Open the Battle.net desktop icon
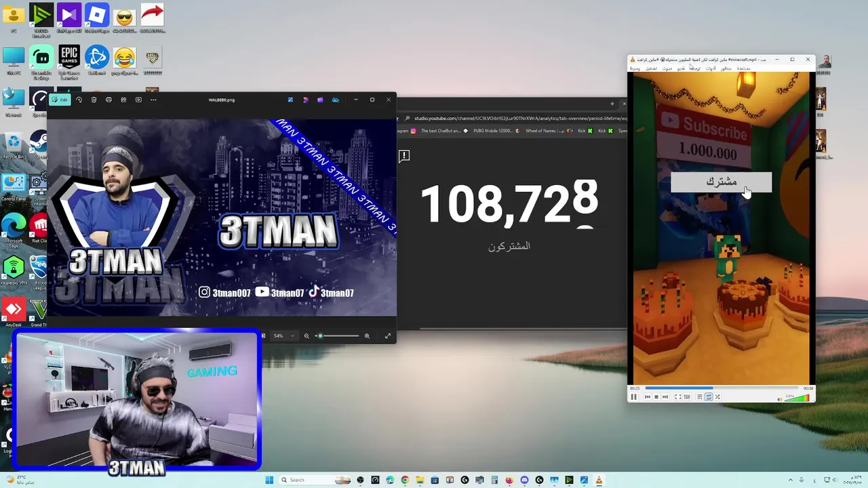Image resolution: width=868 pixels, height=488 pixels. point(97,60)
